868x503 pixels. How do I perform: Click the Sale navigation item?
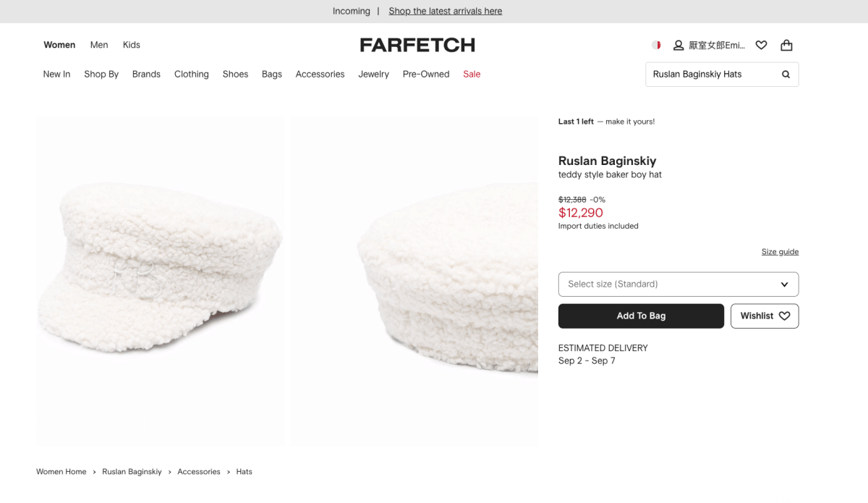(x=472, y=74)
